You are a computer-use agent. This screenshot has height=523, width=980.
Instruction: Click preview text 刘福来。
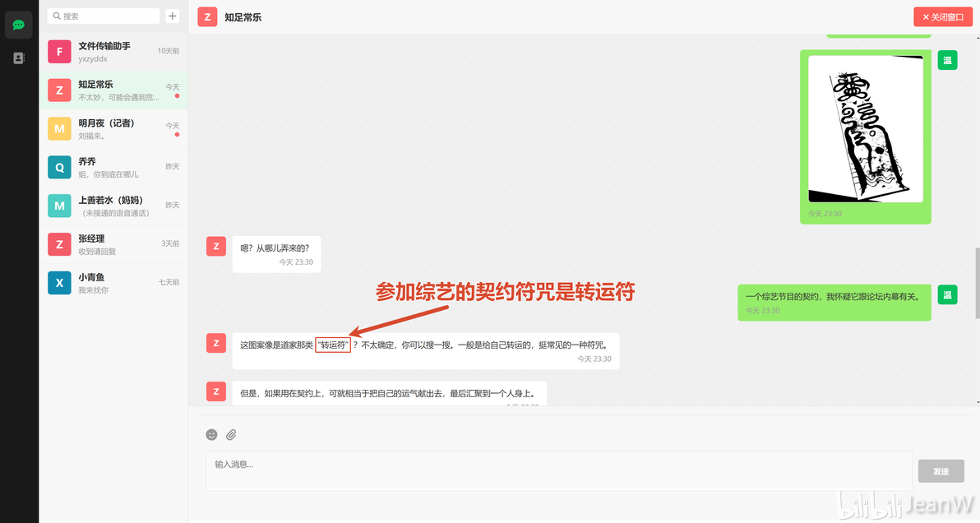click(92, 137)
